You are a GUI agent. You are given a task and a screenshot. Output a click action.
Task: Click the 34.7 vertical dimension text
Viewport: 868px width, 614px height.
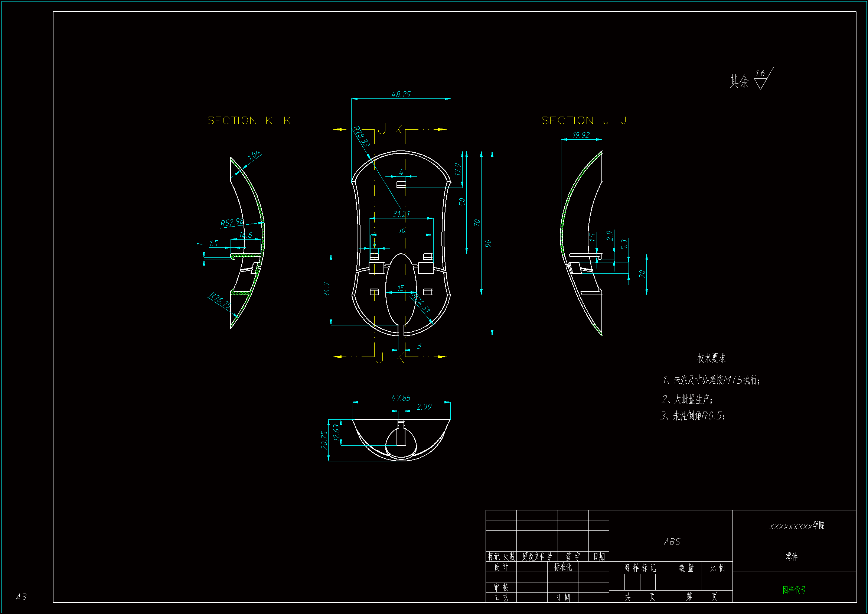[x=327, y=289]
